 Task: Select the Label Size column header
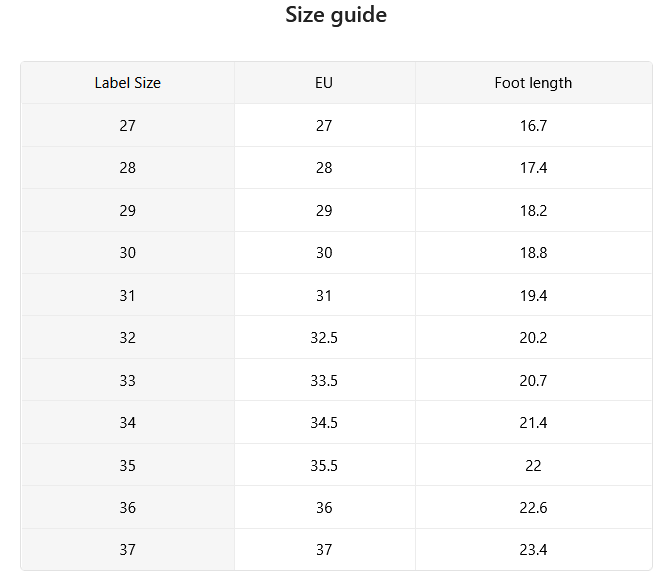(128, 83)
